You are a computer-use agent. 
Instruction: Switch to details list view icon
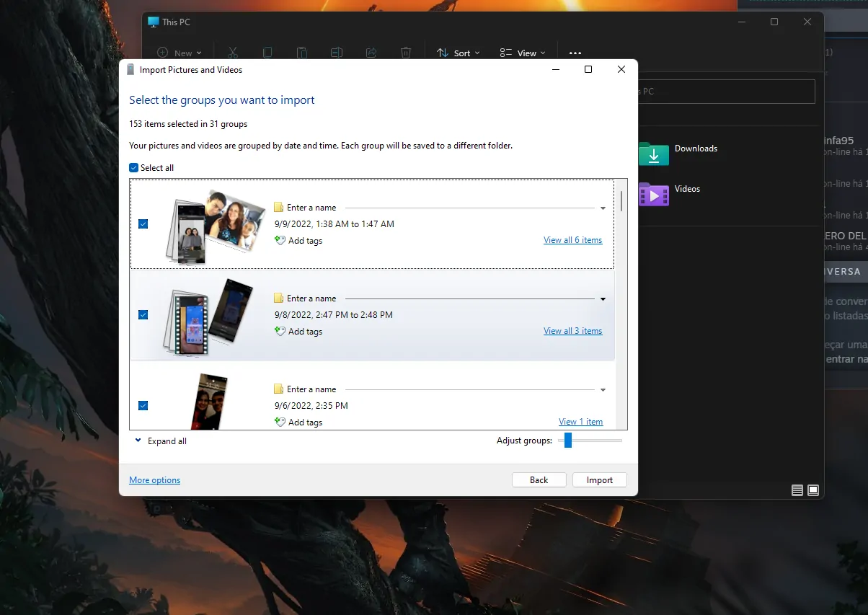click(797, 490)
